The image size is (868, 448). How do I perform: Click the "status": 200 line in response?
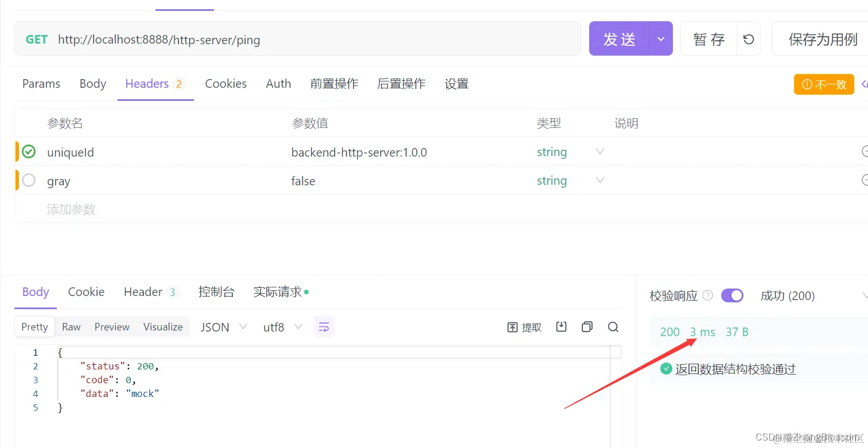click(119, 366)
